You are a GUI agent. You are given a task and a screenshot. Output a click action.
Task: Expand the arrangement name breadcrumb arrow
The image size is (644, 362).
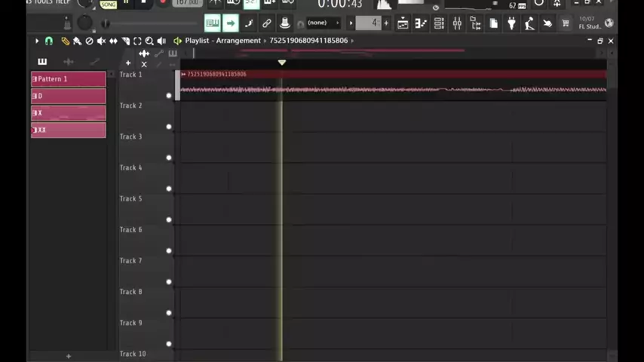click(352, 41)
